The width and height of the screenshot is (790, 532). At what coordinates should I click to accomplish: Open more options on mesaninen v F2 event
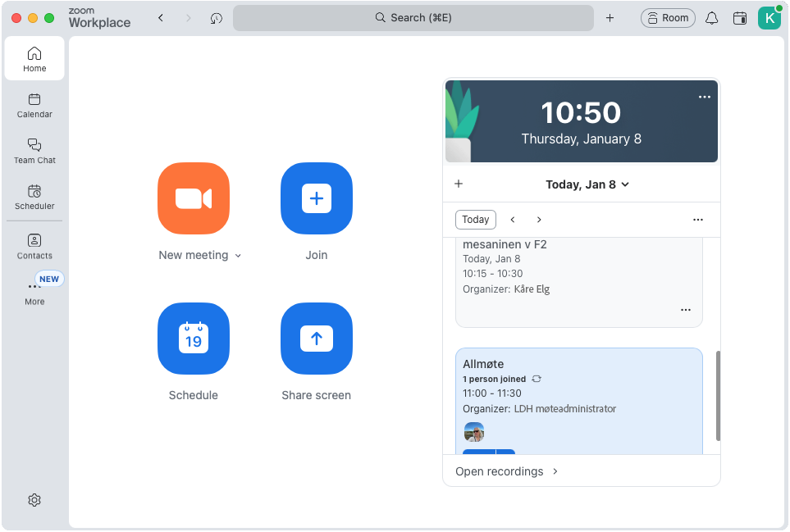coord(686,310)
